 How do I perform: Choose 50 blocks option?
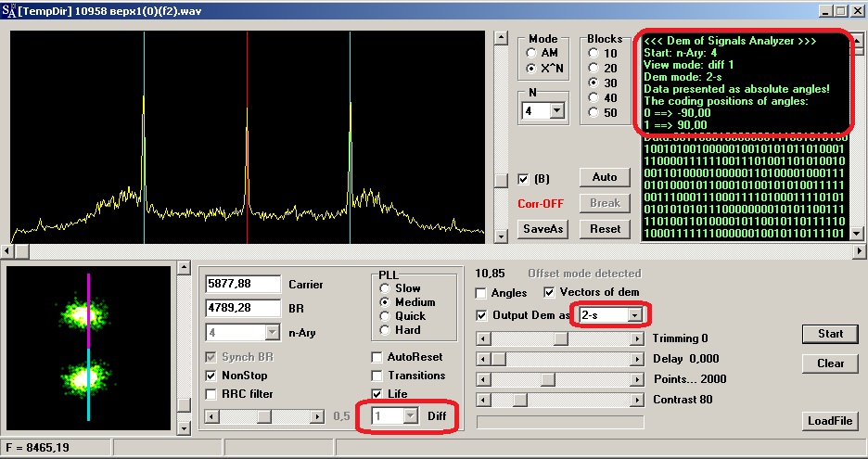(594, 113)
